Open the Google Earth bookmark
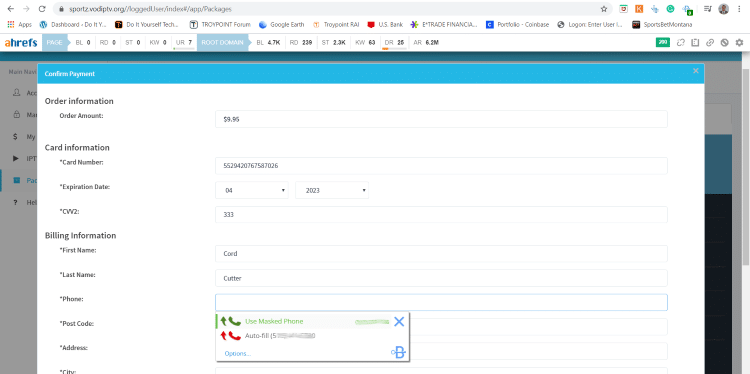750x374 pixels. [x=281, y=24]
